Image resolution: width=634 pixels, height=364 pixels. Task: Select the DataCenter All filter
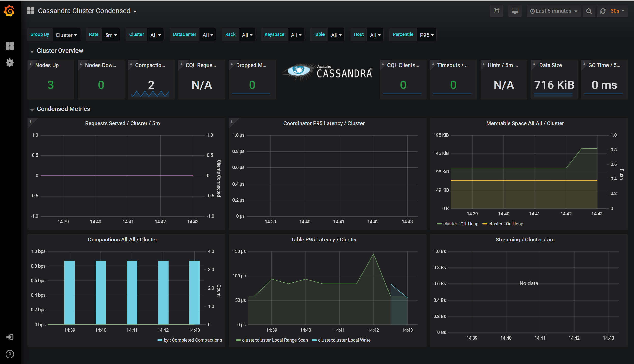(x=208, y=34)
